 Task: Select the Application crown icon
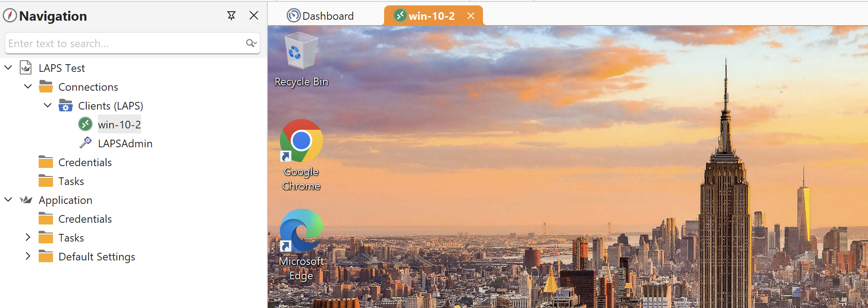[x=26, y=200]
